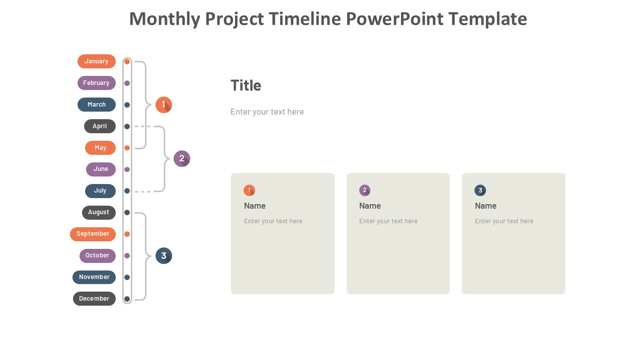
Task: Click "Enter your text here" under Title
Action: 267,112
